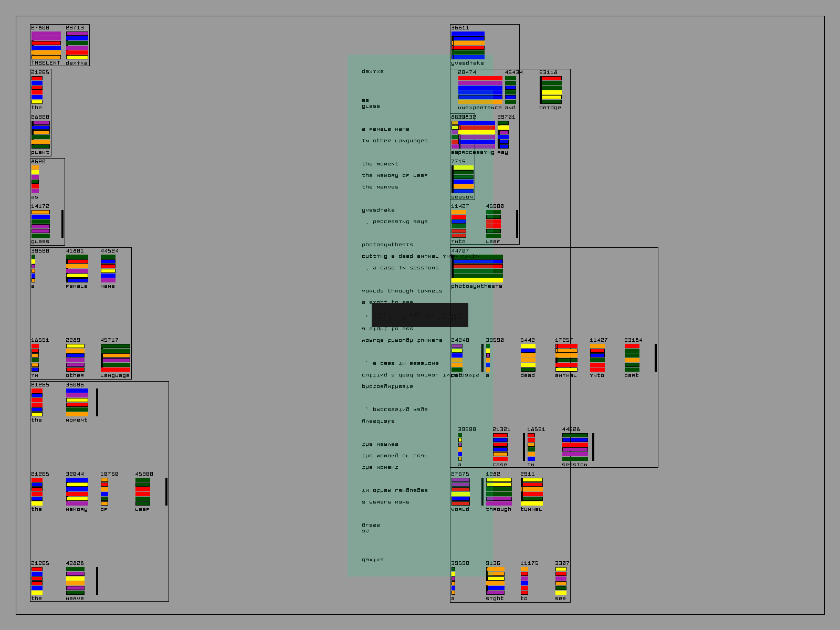Select the 'INSELEKT' striped block
The width and height of the screenshot is (840, 630).
pyautogui.click(x=46, y=45)
